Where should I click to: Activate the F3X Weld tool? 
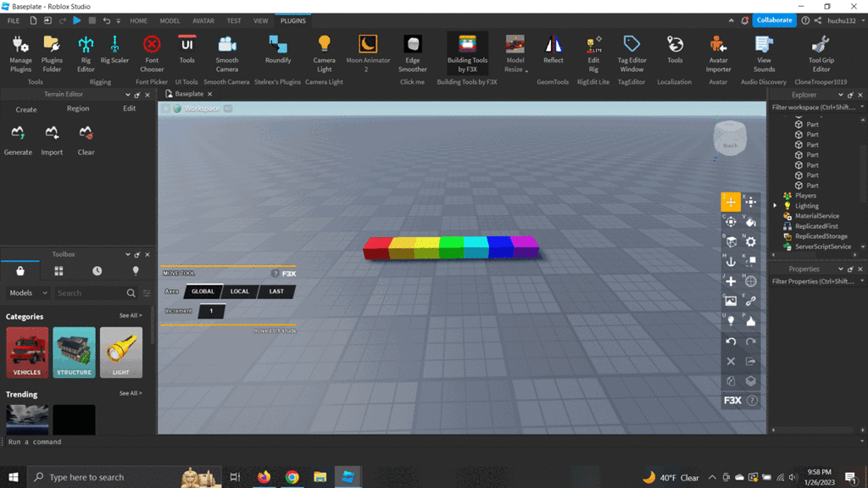click(749, 300)
